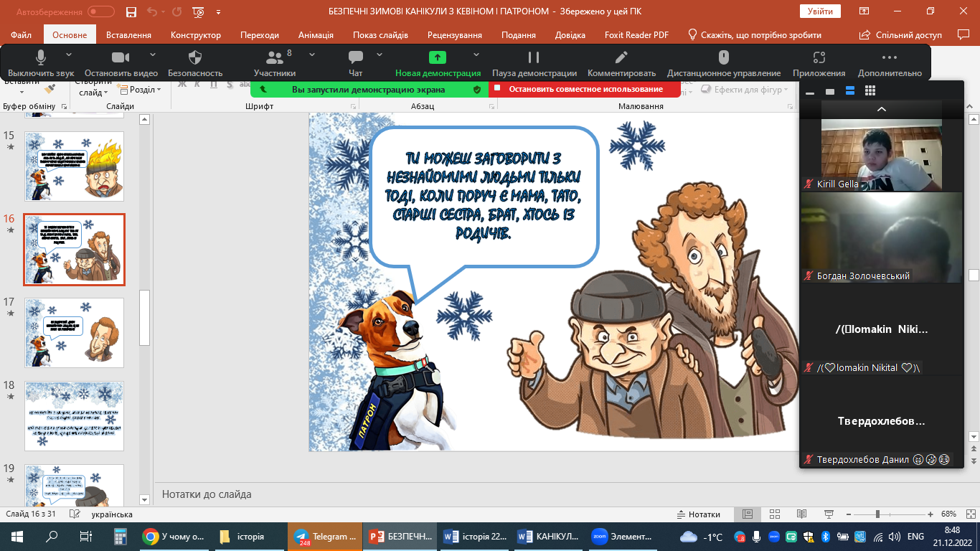Viewport: 980px width, 551px height.
Task: Open Zoom remote control mouse icon
Action: coord(723,58)
